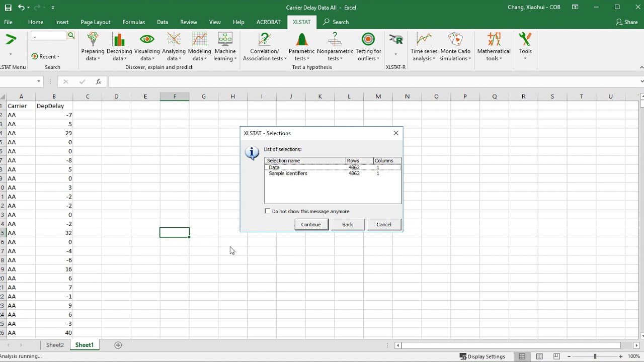
Task: Switch to the Home ribbon tab
Action: [x=36, y=22]
